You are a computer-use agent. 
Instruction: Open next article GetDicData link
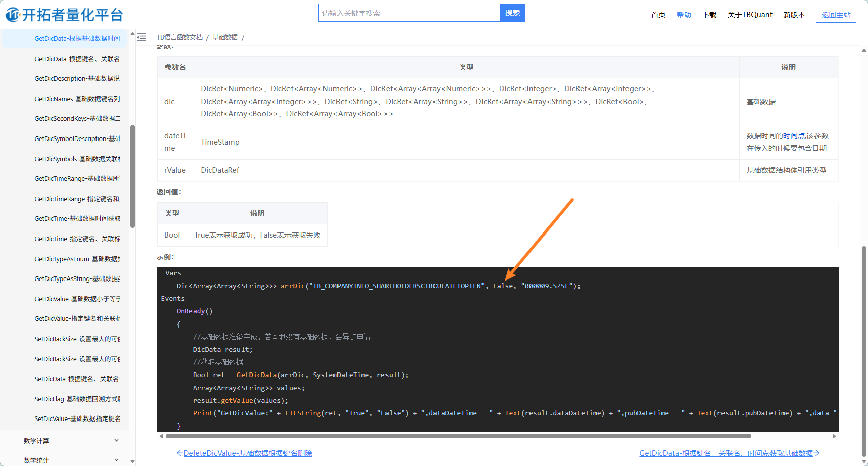click(729, 453)
